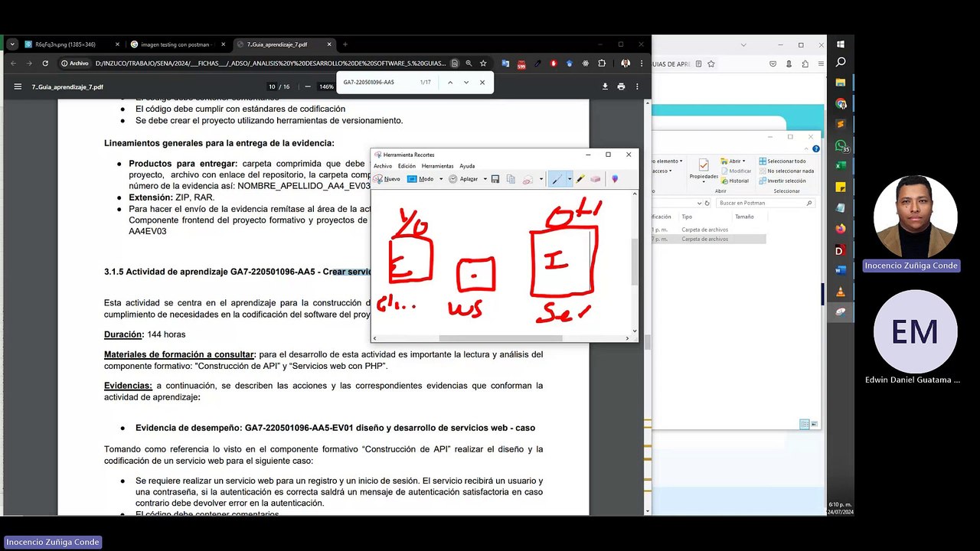The width and height of the screenshot is (980, 551).
Task: Open a new Chrome tab
Action: (x=345, y=44)
